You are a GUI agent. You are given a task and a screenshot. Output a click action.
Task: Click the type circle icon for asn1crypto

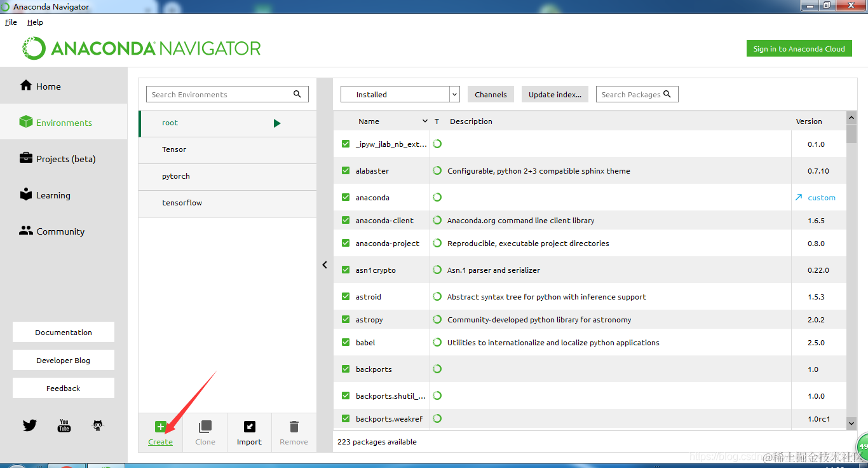pos(437,270)
